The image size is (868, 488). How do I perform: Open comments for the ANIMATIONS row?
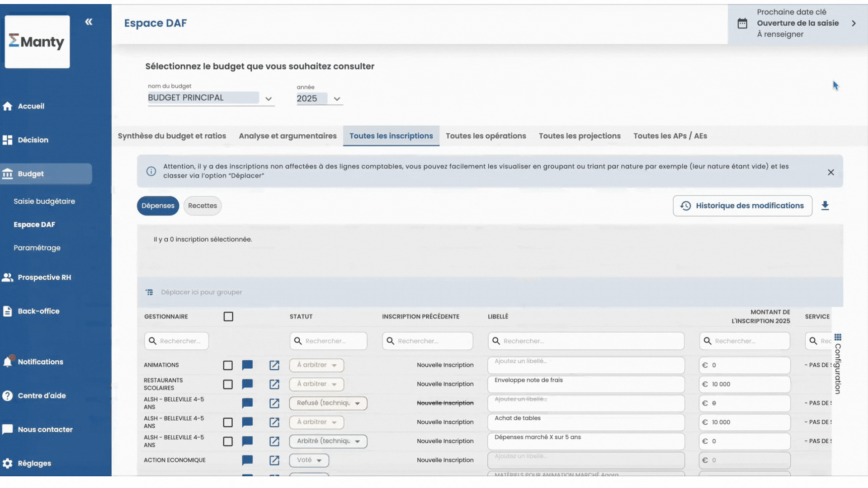[247, 365]
